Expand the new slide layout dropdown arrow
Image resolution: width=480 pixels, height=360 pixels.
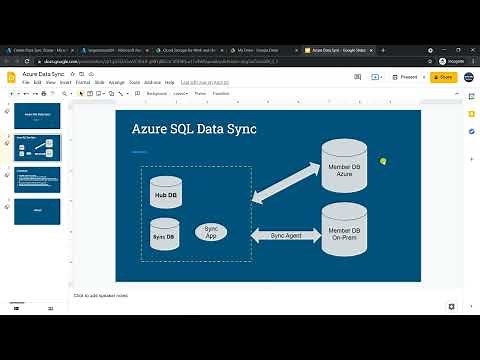[19, 94]
